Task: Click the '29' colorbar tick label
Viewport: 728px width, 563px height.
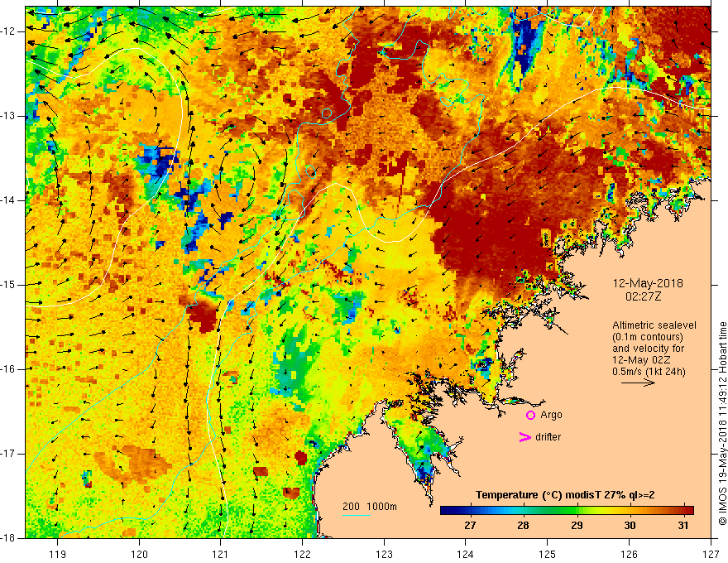Action: point(577,526)
